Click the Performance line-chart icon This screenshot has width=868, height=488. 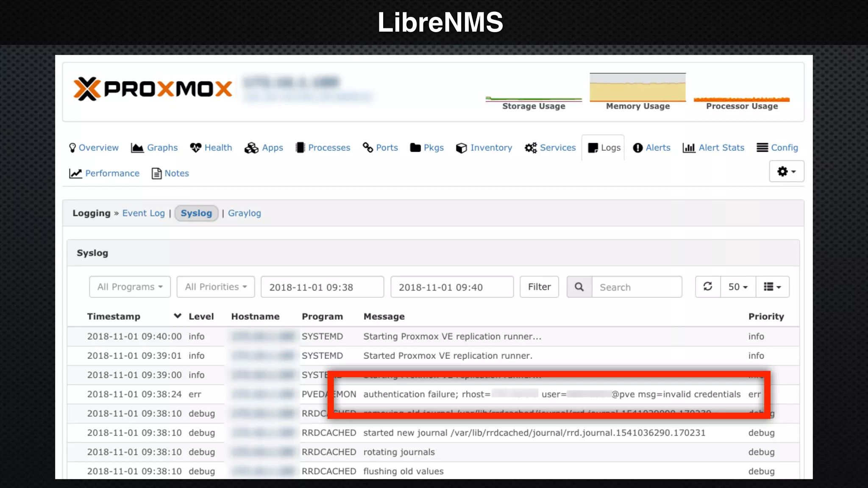(x=75, y=173)
